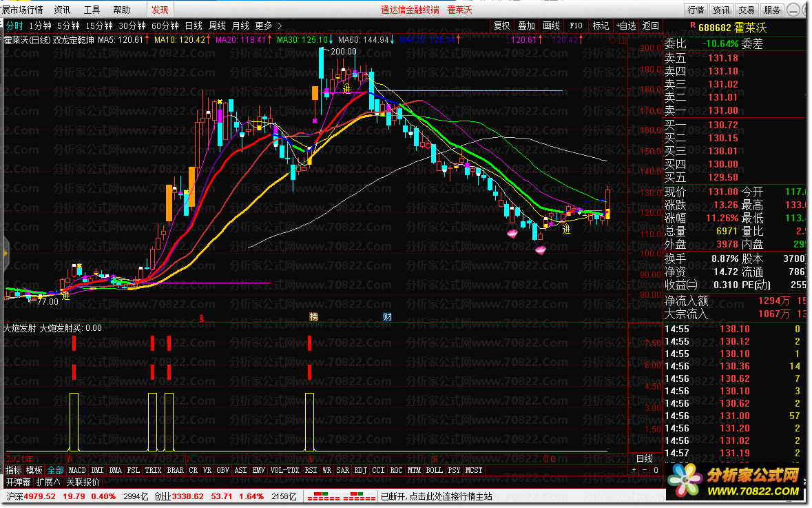Switch to the 30分钟 chart
812x508 pixels.
pyautogui.click(x=132, y=26)
